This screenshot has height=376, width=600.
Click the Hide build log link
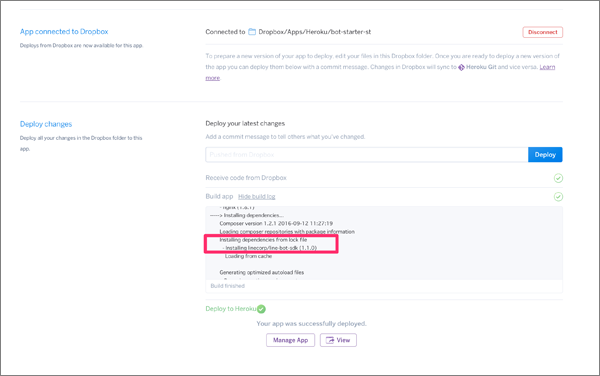[256, 197]
